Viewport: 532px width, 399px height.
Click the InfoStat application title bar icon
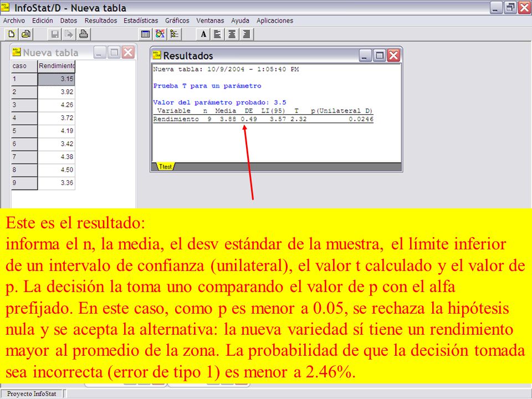click(x=5, y=7)
